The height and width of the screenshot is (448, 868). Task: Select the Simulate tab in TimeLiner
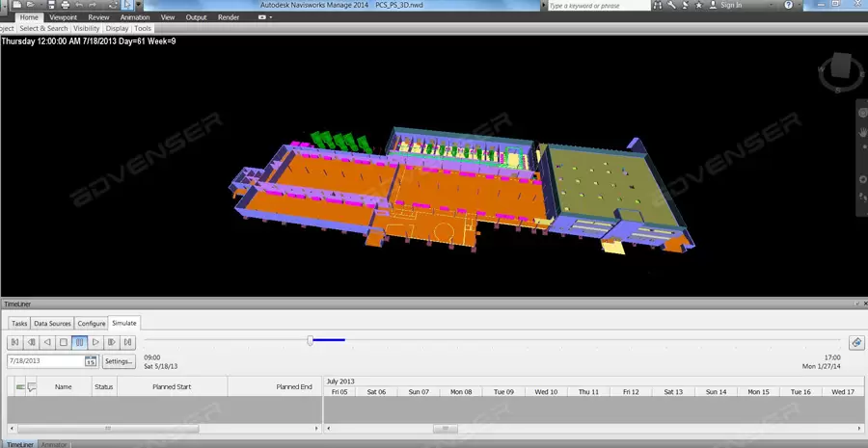[x=124, y=323]
